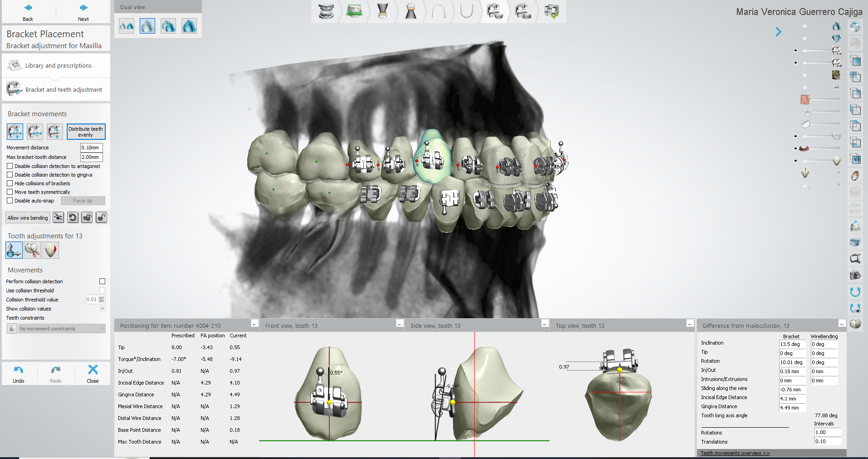Enable Disable collision detection to antagonist
Screen dimensions: 868x459
(10, 166)
